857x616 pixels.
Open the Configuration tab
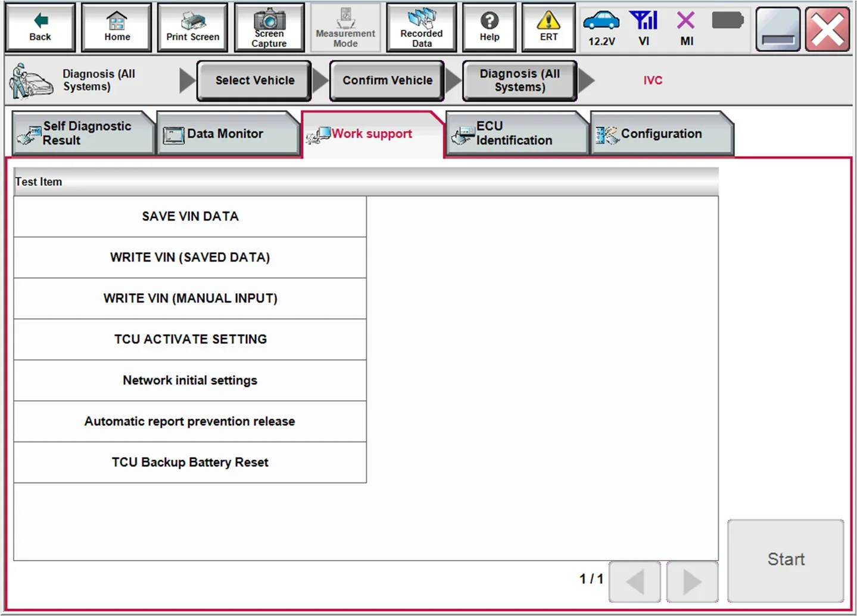coord(661,133)
